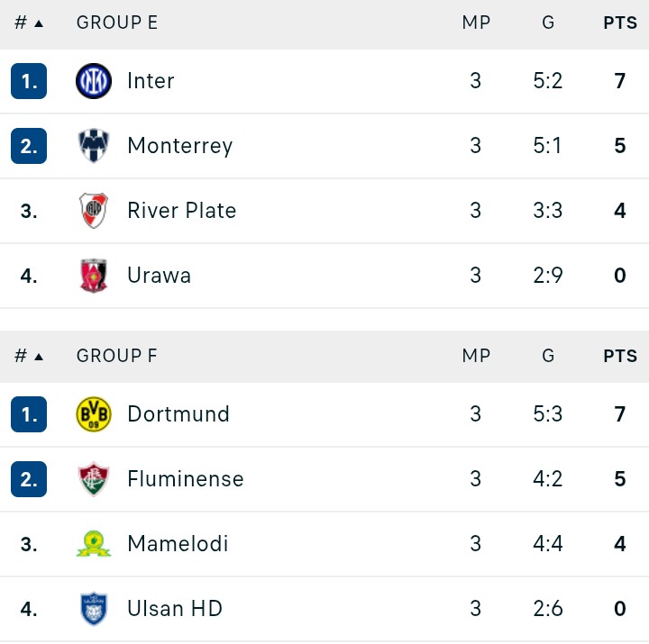
Task: Open the Inter team name link
Action: pyautogui.click(x=151, y=81)
